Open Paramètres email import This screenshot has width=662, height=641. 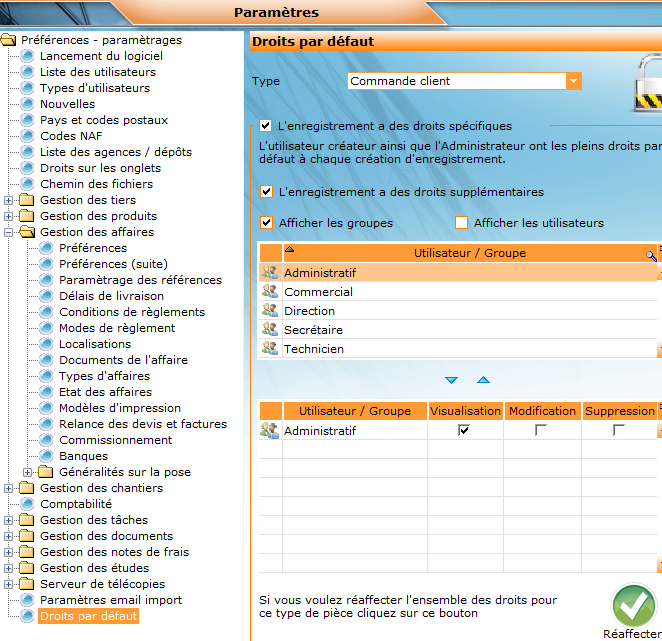111,600
